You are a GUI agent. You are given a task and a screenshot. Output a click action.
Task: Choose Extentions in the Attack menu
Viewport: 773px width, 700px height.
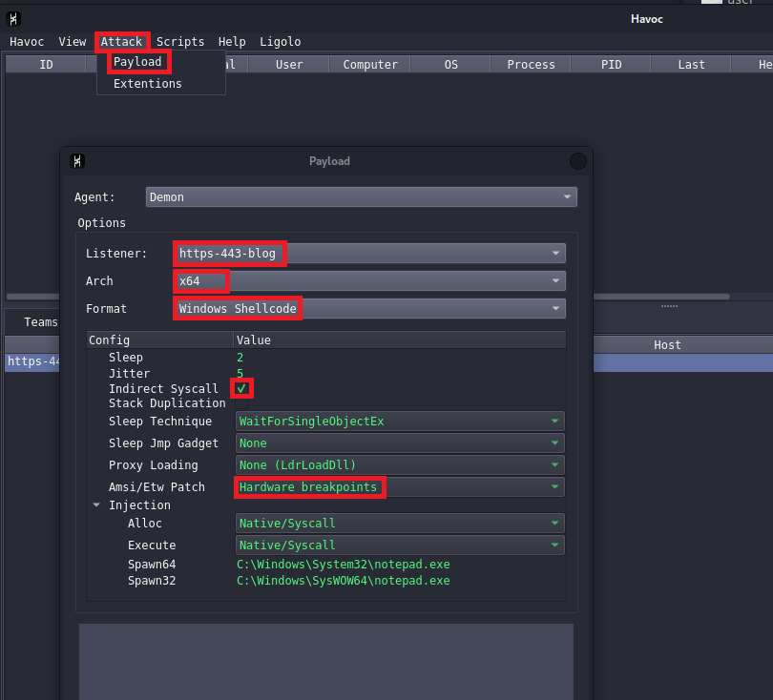[147, 84]
